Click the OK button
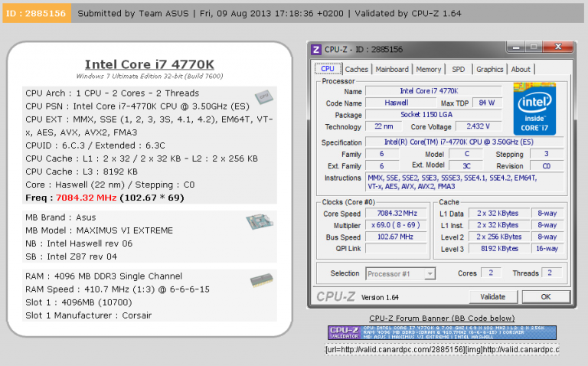 546,297
